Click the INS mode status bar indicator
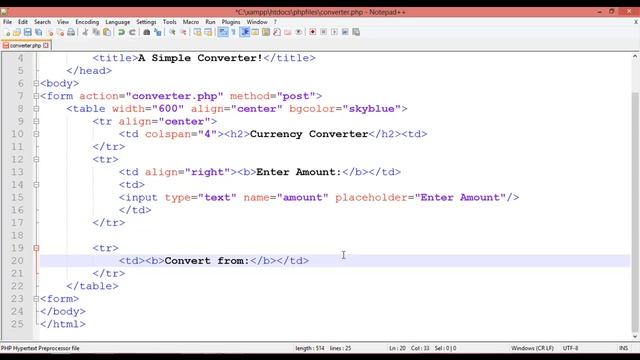Viewport: 640px width, 360px height. click(x=623, y=348)
